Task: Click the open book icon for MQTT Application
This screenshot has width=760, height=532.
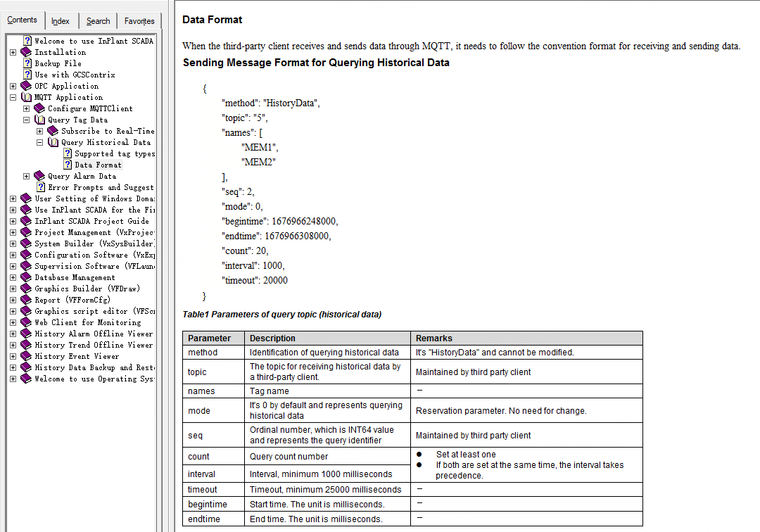Action: [x=26, y=97]
